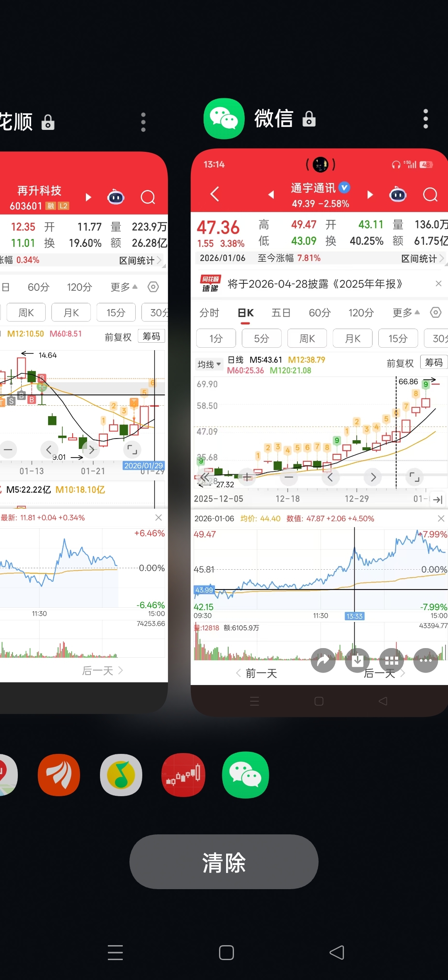Open the three-dot menu for the WeChat card
Screen dimensions: 448x980
point(425,119)
